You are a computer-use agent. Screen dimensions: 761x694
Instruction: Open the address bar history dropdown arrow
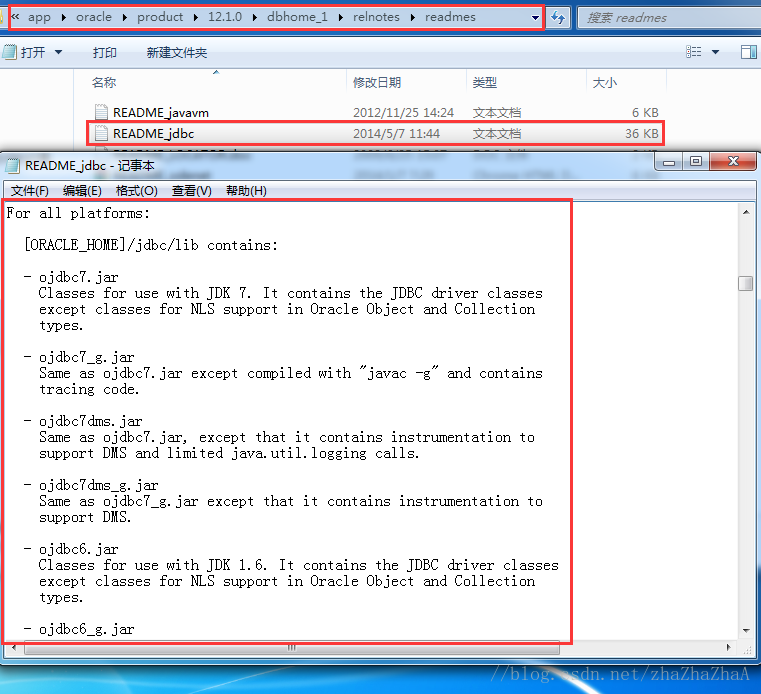pyautogui.click(x=535, y=18)
